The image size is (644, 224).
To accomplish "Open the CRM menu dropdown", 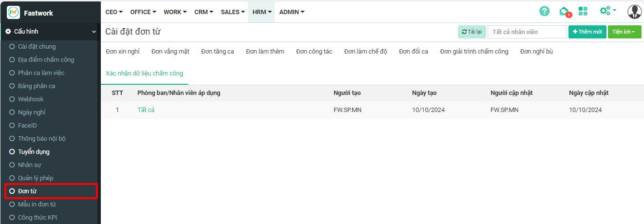I will coord(204,12).
